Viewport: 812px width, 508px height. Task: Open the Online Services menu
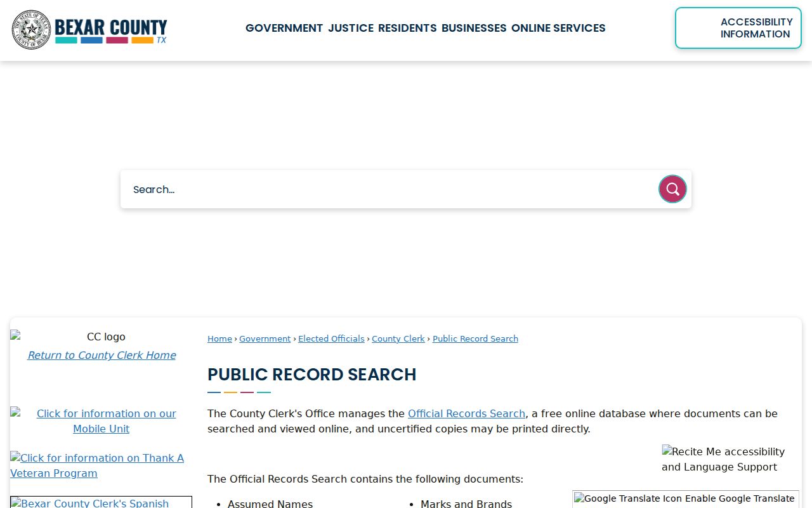(x=558, y=28)
